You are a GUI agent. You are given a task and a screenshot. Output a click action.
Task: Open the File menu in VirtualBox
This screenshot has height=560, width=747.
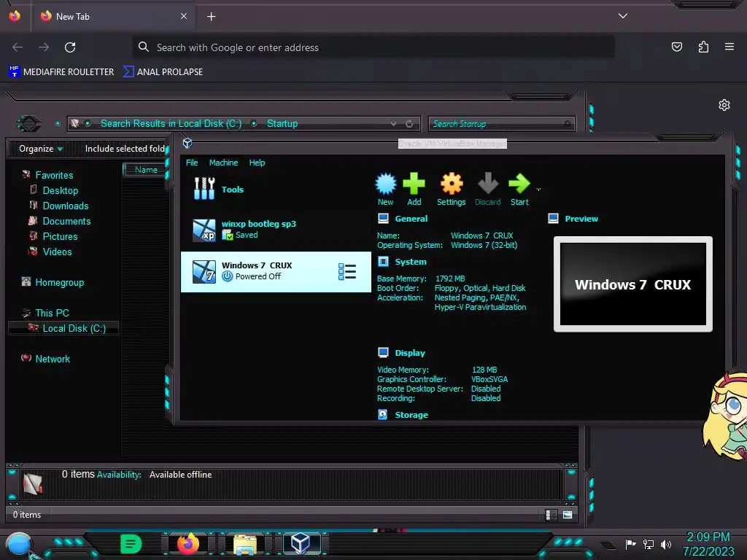click(x=192, y=163)
